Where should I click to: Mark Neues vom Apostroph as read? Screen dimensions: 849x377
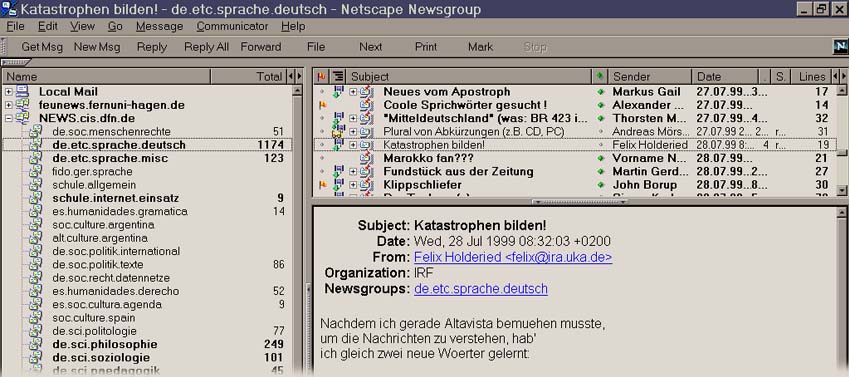600,92
